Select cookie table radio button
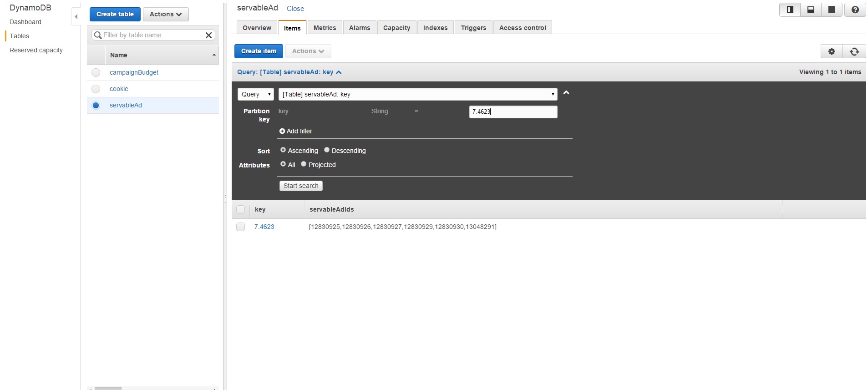The image size is (868, 390). pos(96,89)
